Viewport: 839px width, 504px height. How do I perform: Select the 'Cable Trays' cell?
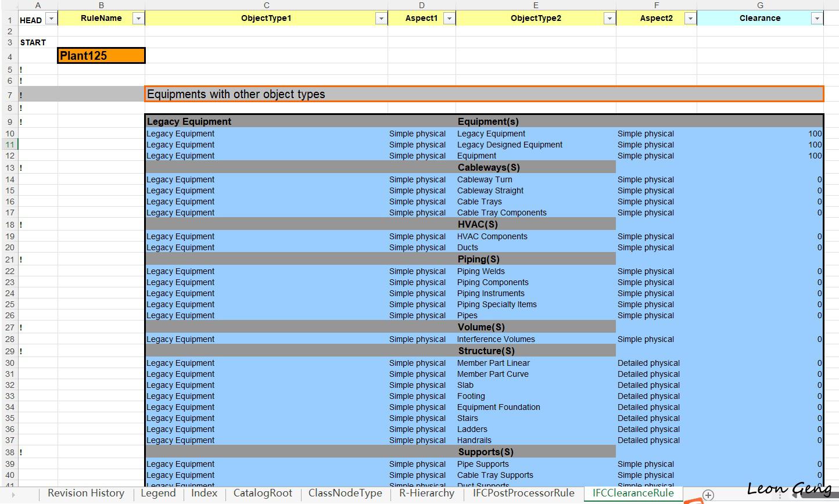tap(536, 201)
